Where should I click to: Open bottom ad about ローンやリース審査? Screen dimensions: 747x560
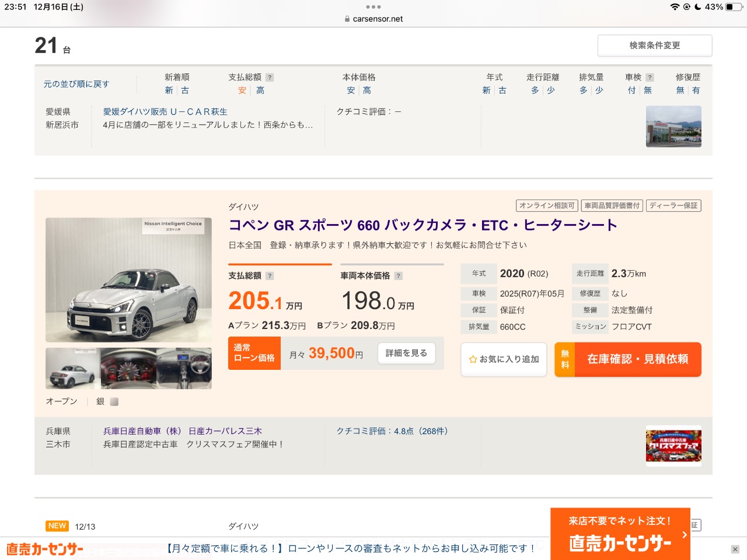[x=351, y=548]
